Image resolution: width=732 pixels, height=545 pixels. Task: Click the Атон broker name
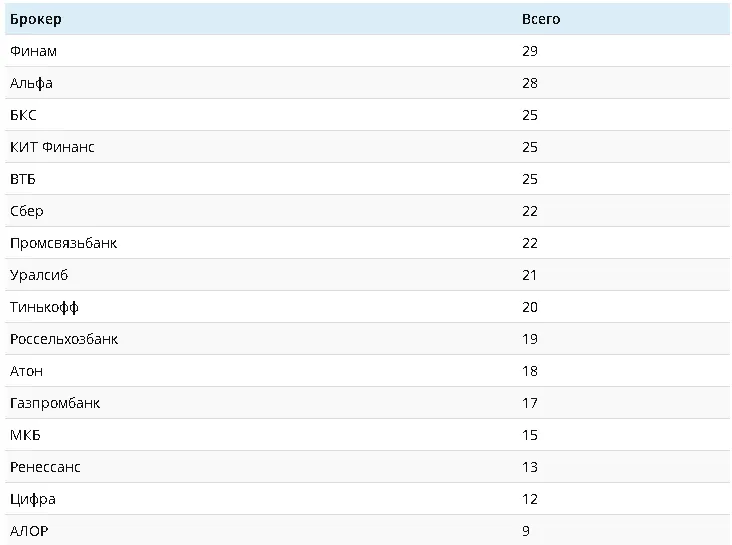click(x=26, y=371)
